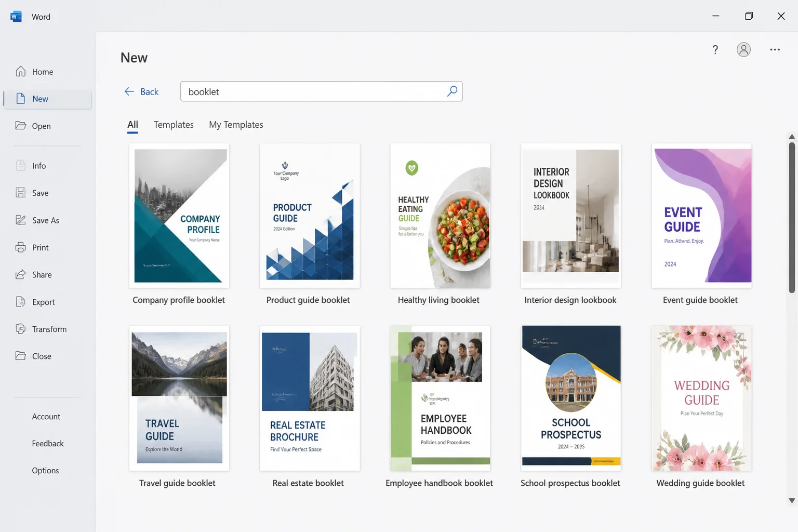Open the Company Profile template thumbnail
Image resolution: width=798 pixels, height=532 pixels.
pyautogui.click(x=179, y=216)
